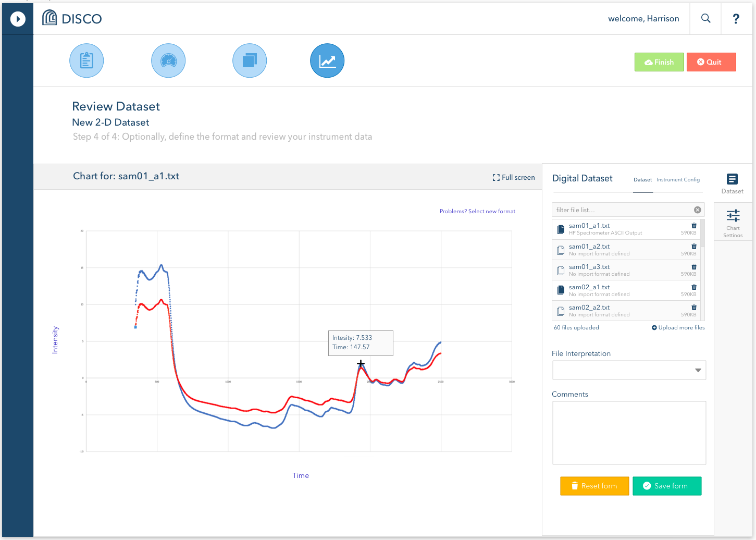This screenshot has width=756, height=540.
Task: Open the first wizard step clipboard icon
Action: coord(86,60)
